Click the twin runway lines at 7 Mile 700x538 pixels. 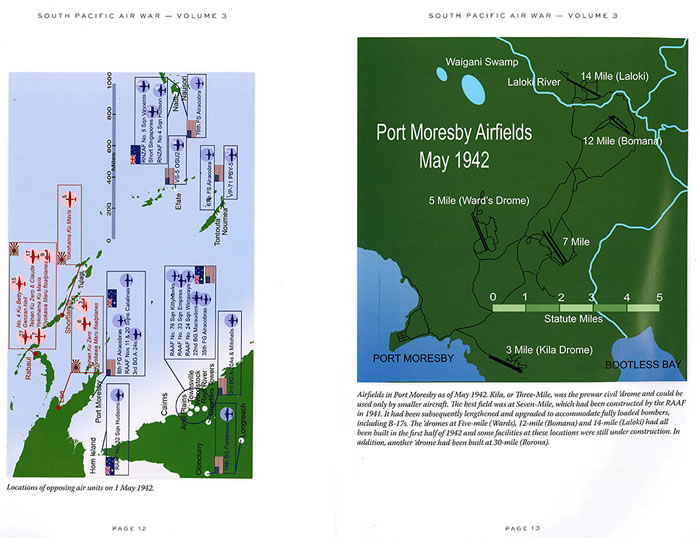(x=554, y=247)
